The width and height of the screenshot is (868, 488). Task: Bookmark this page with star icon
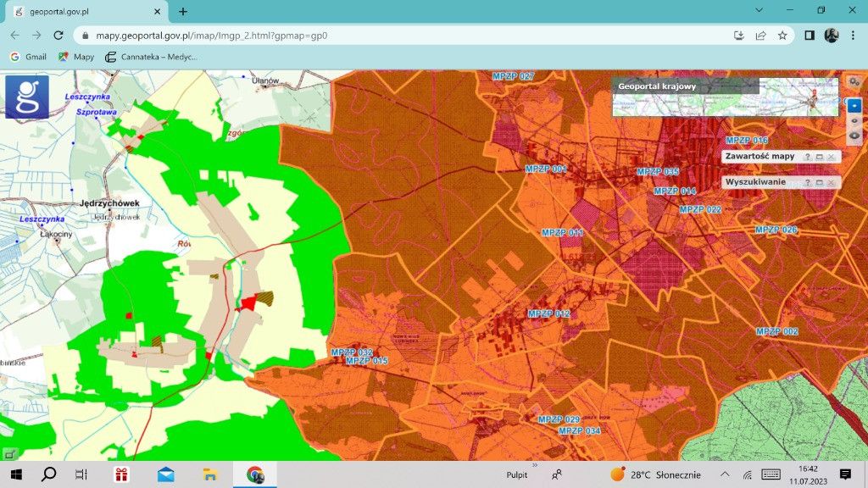(782, 36)
